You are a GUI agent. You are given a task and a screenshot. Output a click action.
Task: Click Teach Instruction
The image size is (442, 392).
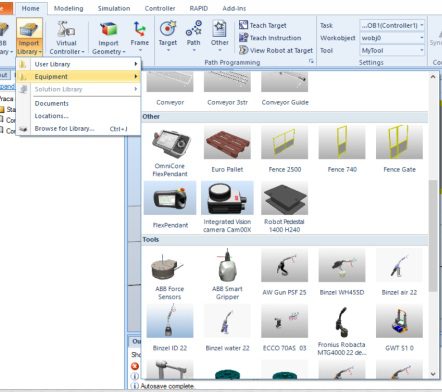click(x=270, y=38)
